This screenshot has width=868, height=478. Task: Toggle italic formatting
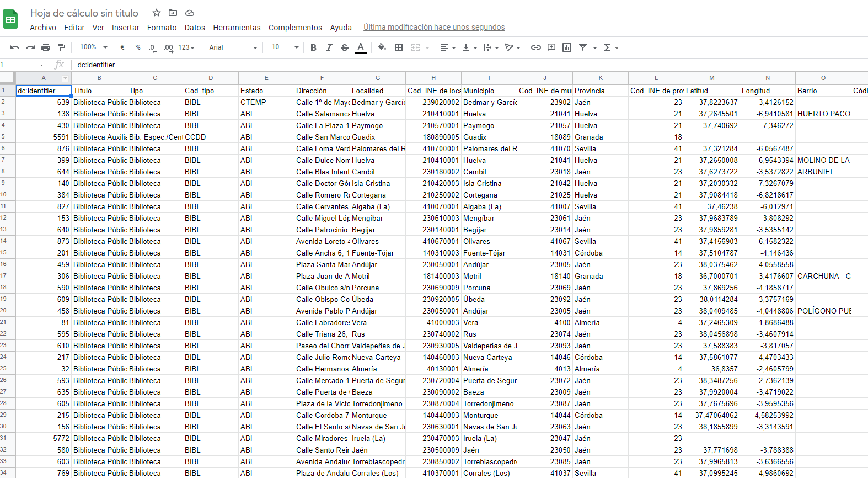329,47
